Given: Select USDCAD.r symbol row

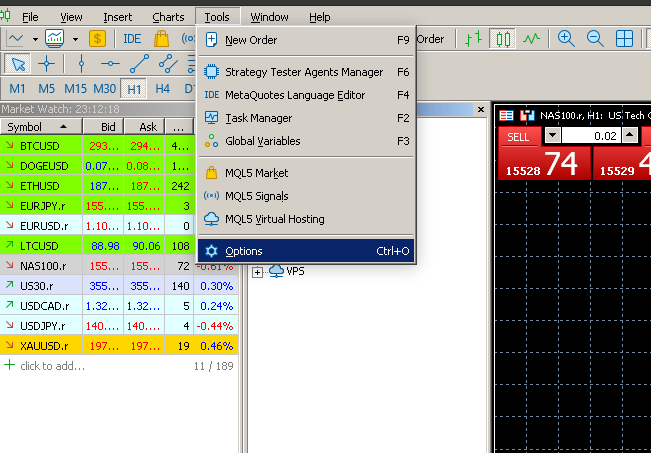Looking at the screenshot, I should pos(119,306).
